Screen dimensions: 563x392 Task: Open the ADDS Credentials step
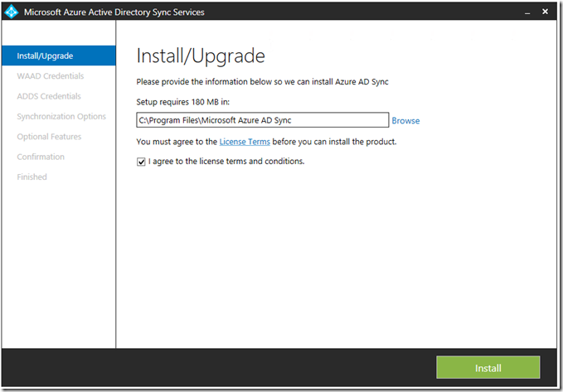pyautogui.click(x=49, y=96)
